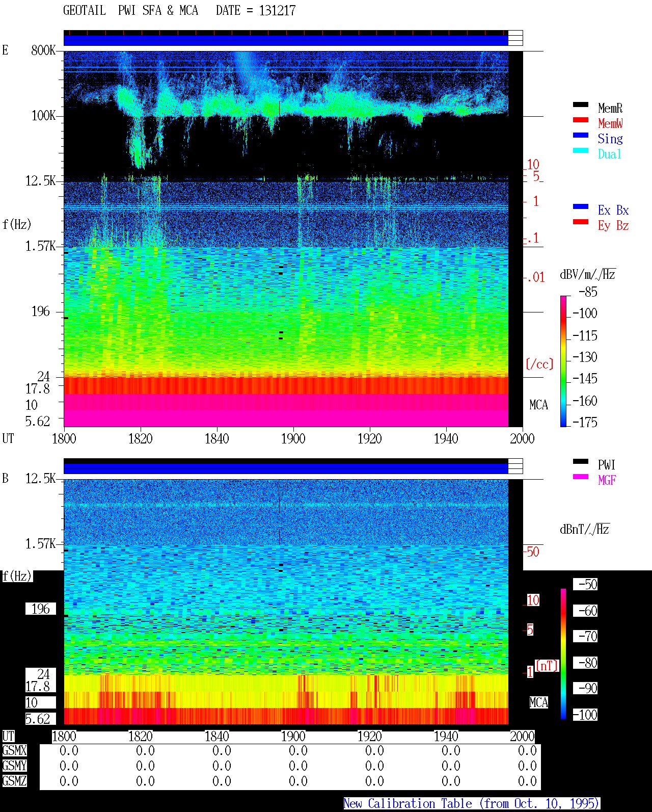Click the magenta MGF legend swatch
652x812 pixels.
(581, 477)
